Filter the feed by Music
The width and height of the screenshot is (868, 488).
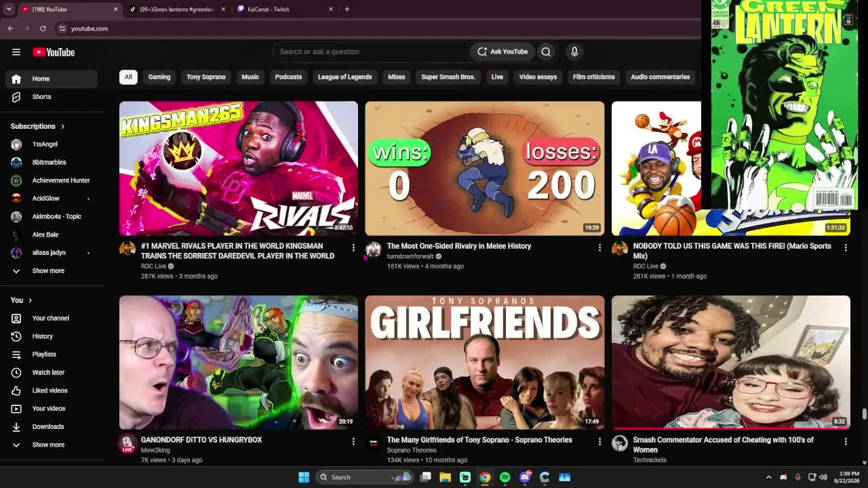250,77
